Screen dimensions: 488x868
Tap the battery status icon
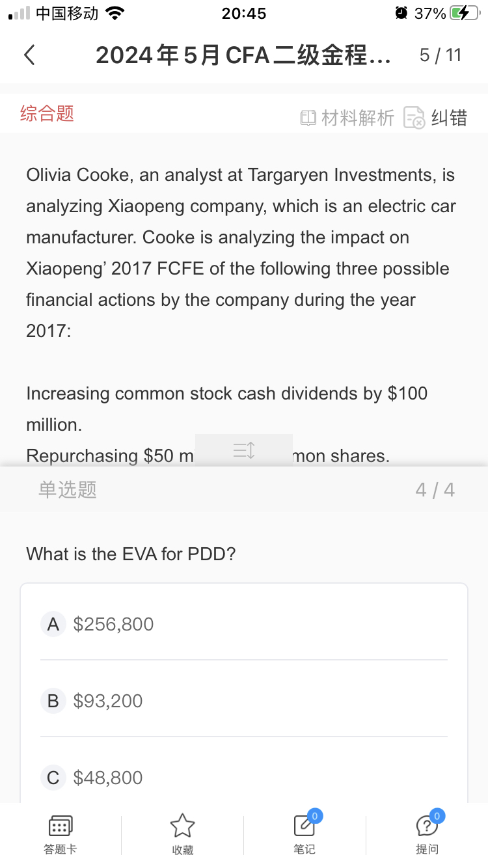coord(464,13)
